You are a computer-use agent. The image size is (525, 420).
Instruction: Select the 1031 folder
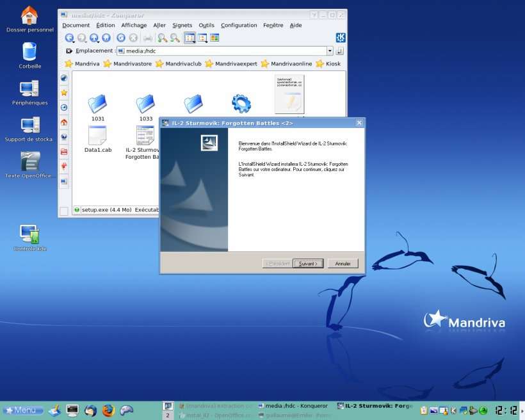(98, 107)
